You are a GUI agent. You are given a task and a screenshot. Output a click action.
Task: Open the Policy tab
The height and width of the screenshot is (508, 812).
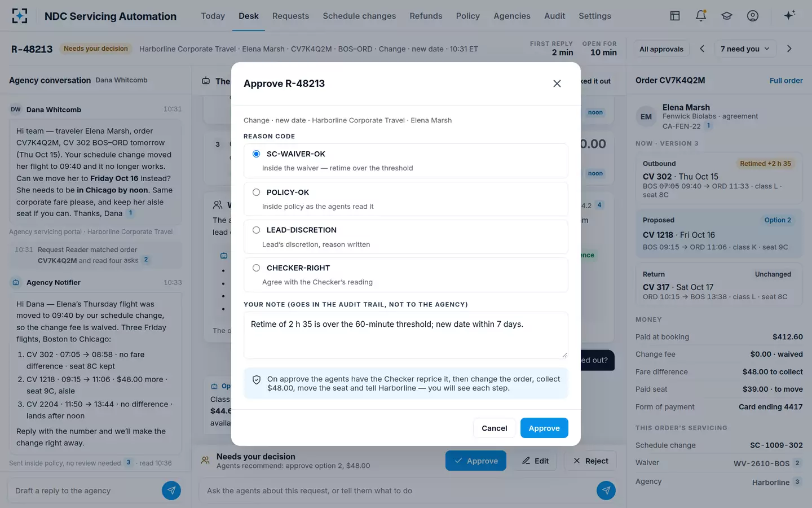point(468,16)
